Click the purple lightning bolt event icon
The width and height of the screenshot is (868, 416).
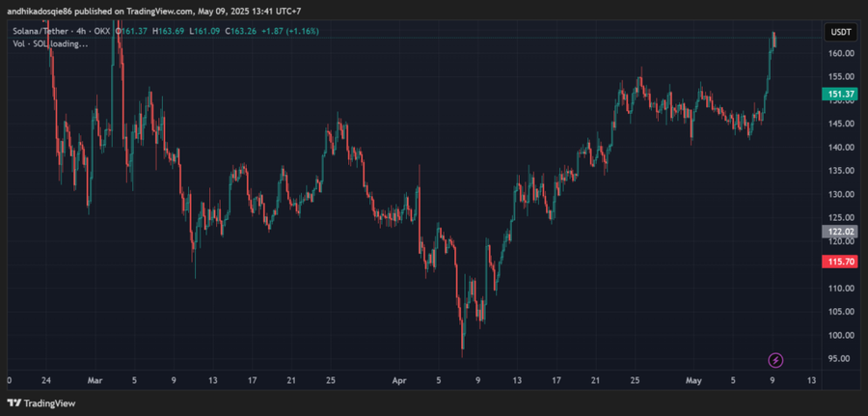coord(775,360)
